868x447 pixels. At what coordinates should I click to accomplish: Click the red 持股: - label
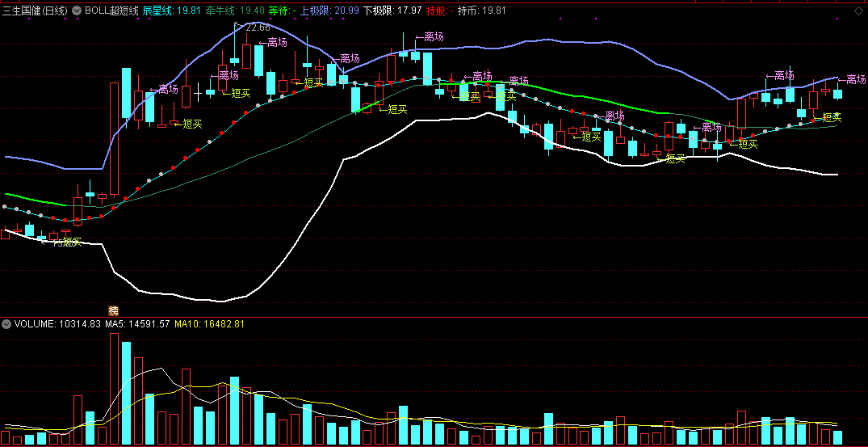click(x=439, y=11)
